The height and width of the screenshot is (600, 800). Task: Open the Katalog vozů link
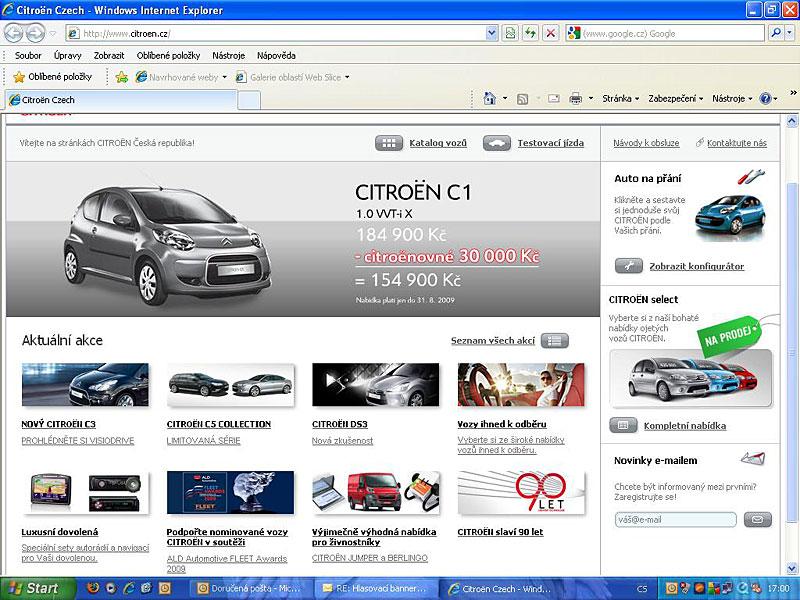click(x=438, y=143)
